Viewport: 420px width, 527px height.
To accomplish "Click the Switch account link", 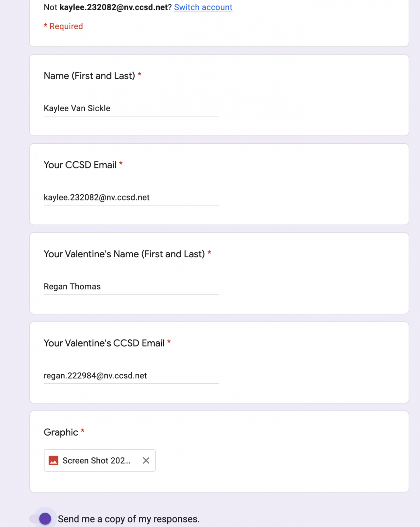I will [x=203, y=7].
